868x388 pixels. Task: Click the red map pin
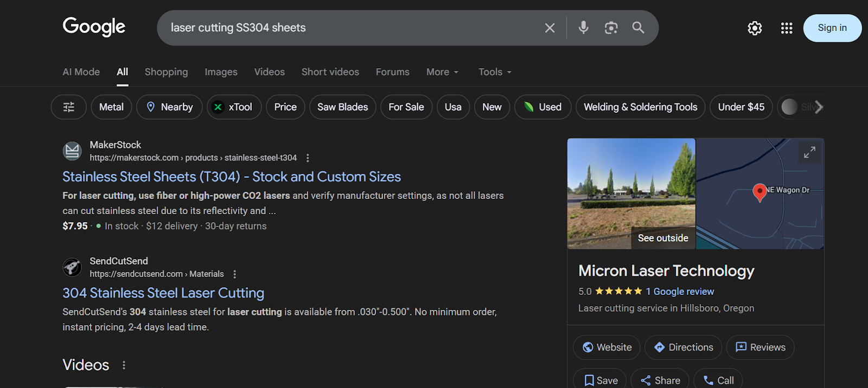tap(759, 192)
